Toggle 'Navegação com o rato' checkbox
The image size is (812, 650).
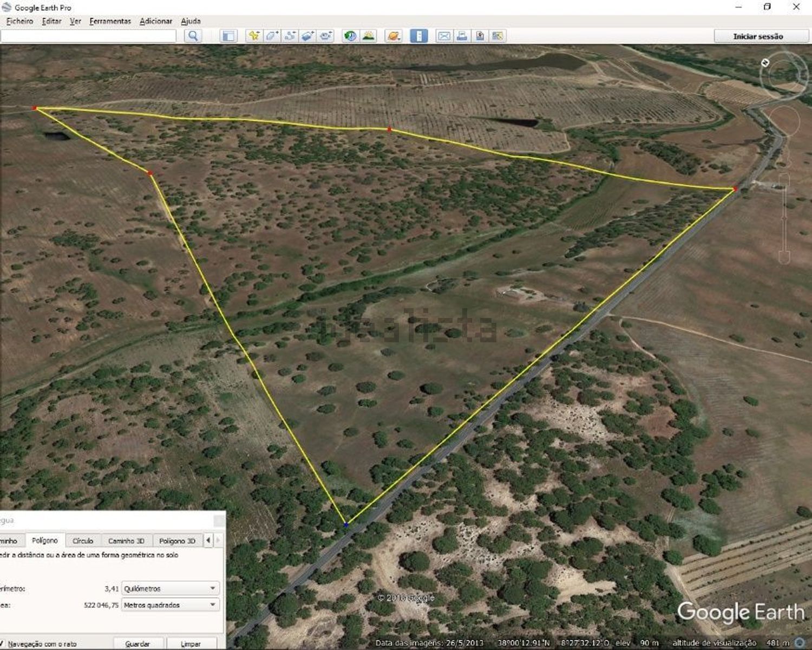[3, 644]
